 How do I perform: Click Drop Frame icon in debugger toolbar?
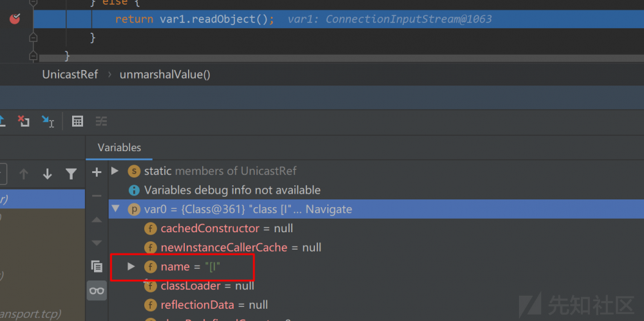coord(24,121)
